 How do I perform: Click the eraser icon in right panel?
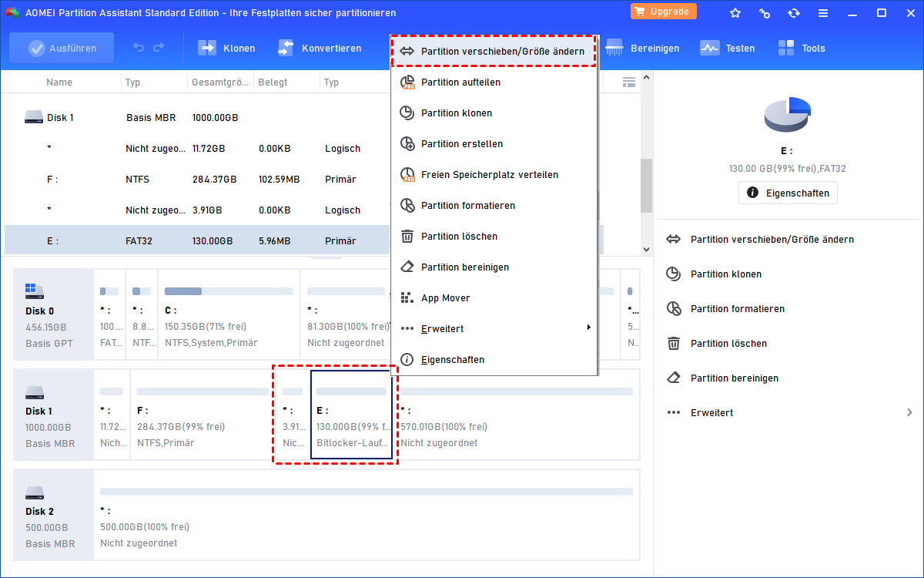tap(674, 378)
